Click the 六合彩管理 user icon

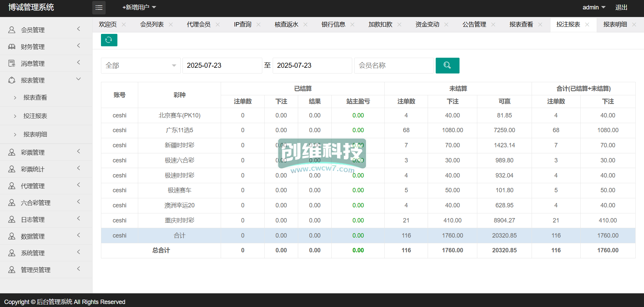pyautogui.click(x=12, y=203)
